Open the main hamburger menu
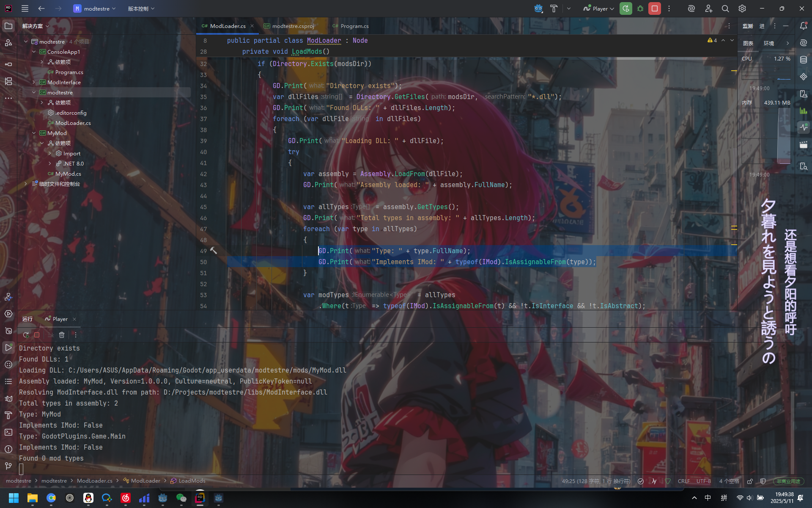Image resolution: width=812 pixels, height=508 pixels. [x=25, y=8]
